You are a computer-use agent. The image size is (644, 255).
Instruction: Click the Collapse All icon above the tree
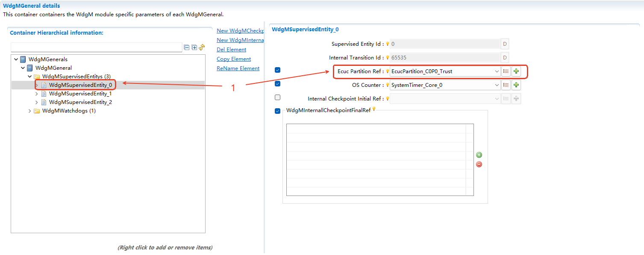point(186,47)
